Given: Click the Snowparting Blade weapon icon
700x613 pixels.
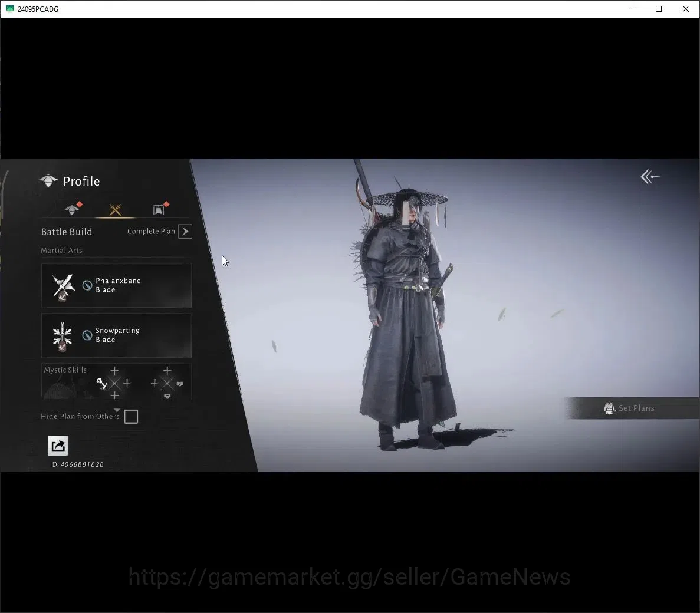Looking at the screenshot, I should [62, 337].
